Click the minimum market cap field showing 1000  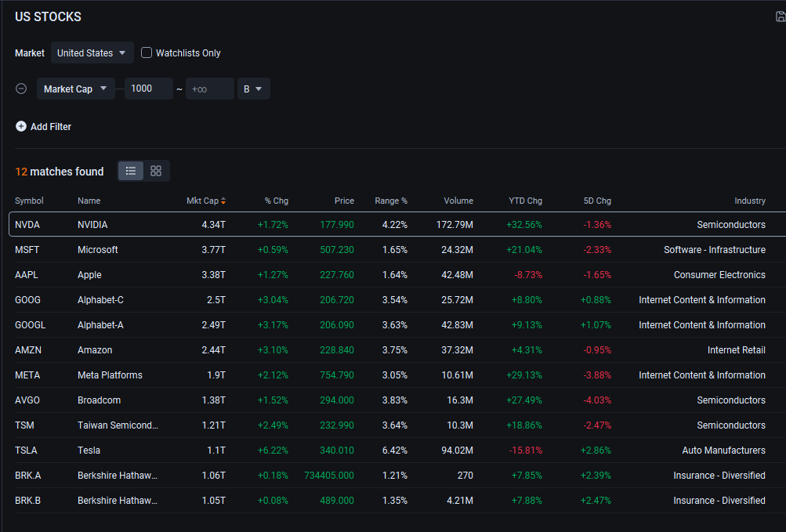click(148, 89)
